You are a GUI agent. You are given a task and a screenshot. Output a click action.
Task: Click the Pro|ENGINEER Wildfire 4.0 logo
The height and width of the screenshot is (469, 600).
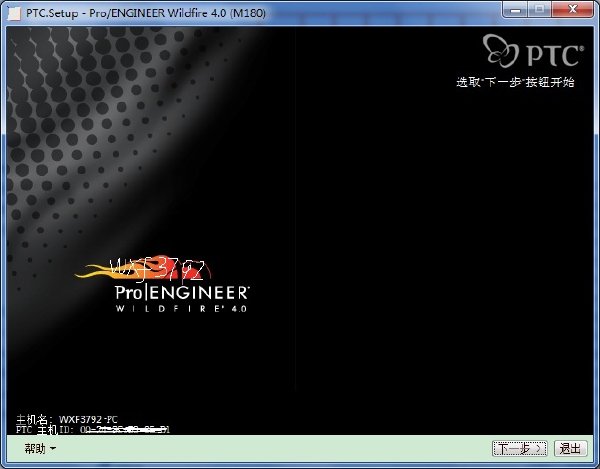(x=162, y=284)
